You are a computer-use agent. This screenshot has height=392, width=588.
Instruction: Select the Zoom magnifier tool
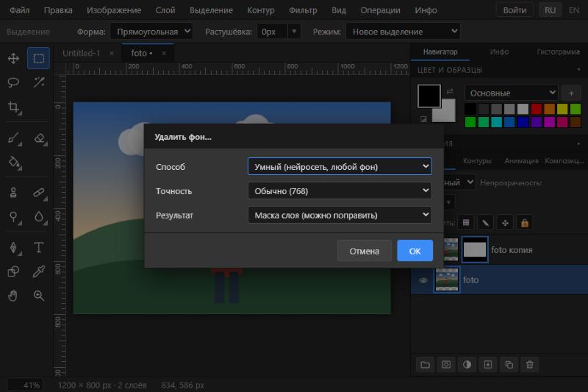39,296
